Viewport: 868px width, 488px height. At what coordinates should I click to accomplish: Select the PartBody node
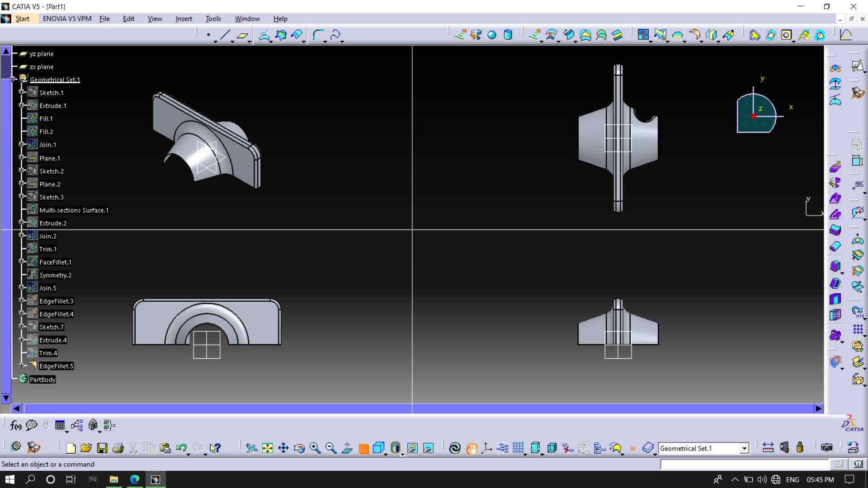pyautogui.click(x=42, y=380)
